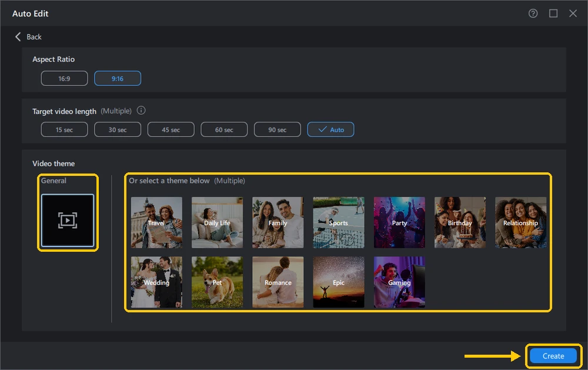Choose 16:9 aspect ratio

coord(64,78)
